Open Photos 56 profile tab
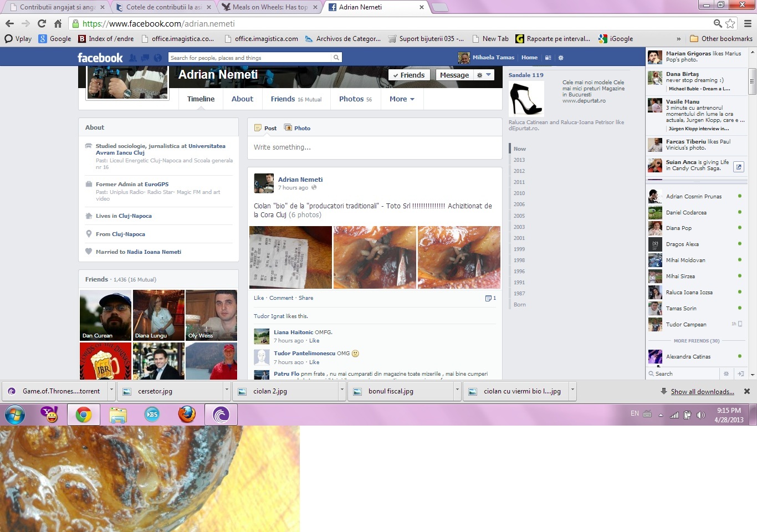757x532 pixels. click(x=355, y=99)
